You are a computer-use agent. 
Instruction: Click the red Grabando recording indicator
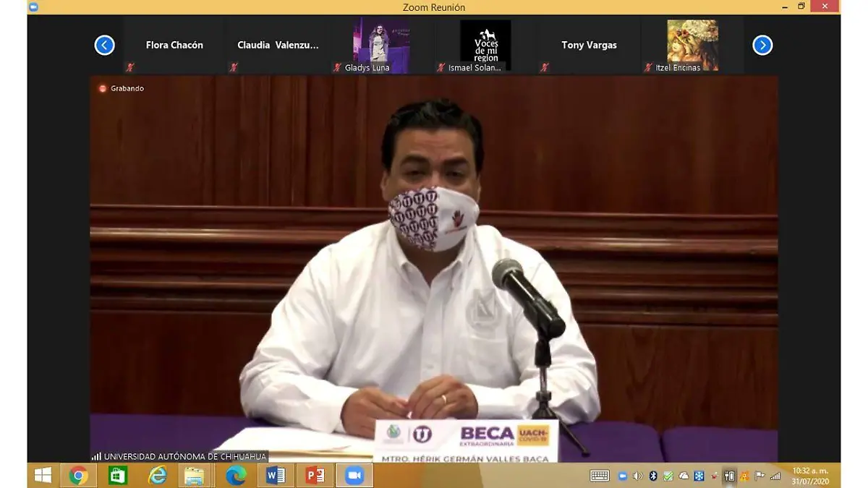pyautogui.click(x=103, y=88)
